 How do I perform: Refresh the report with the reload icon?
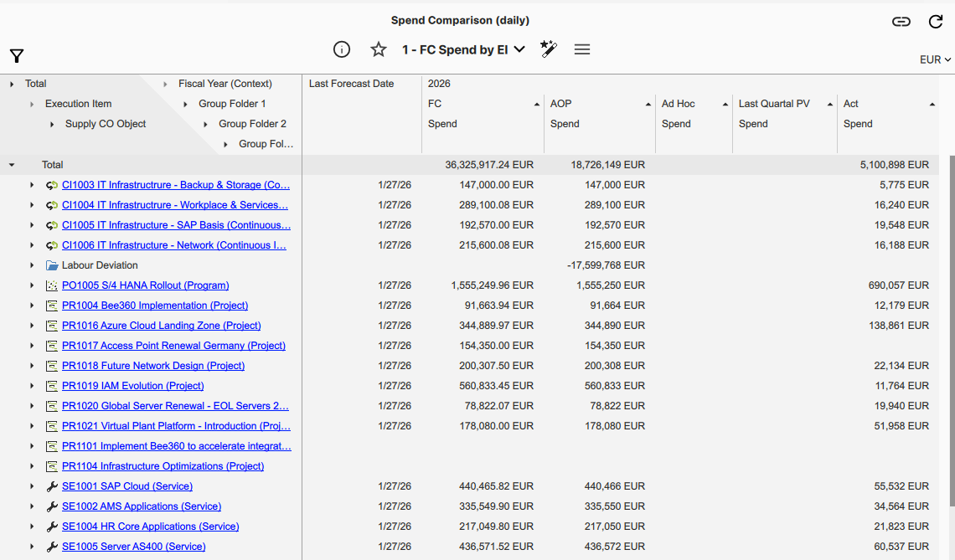pyautogui.click(x=936, y=20)
